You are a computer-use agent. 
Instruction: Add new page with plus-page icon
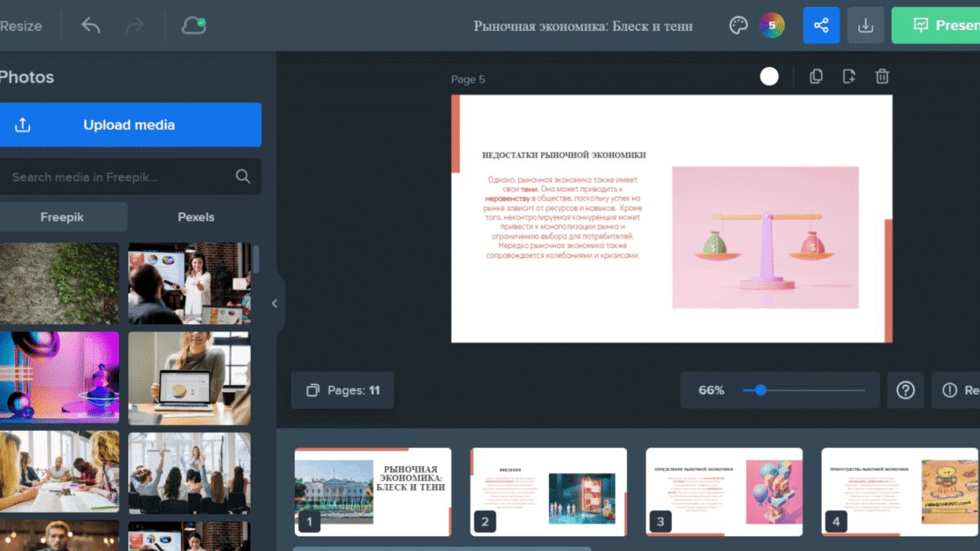(x=849, y=77)
